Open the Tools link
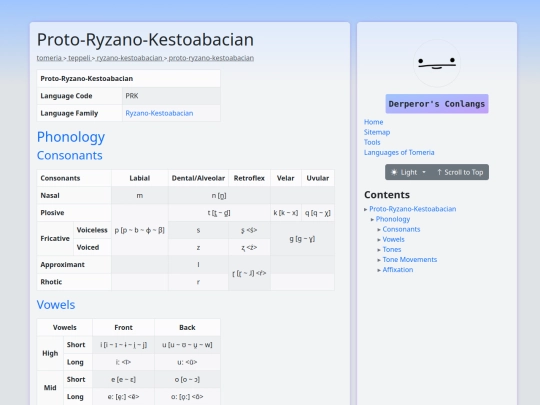Image resolution: width=540 pixels, height=405 pixels. click(x=372, y=142)
